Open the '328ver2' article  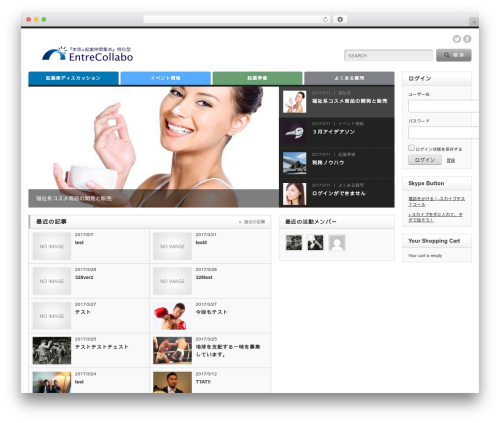(x=84, y=277)
